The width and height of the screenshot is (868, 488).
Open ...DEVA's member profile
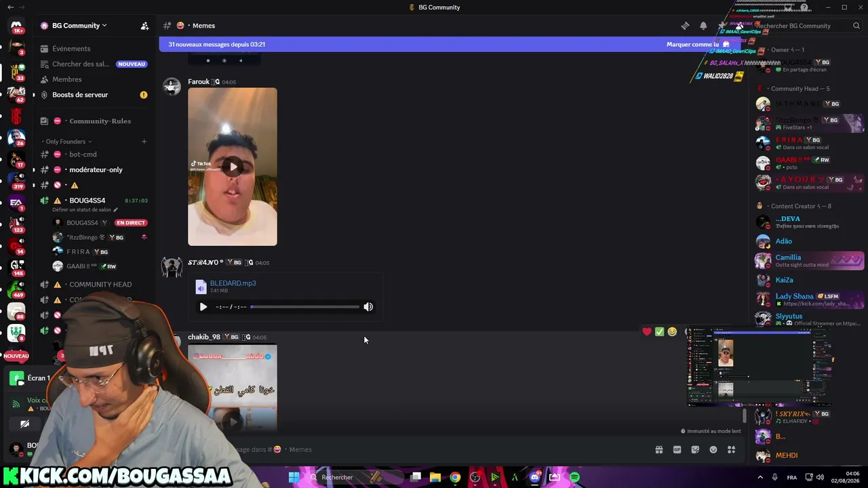810,222
